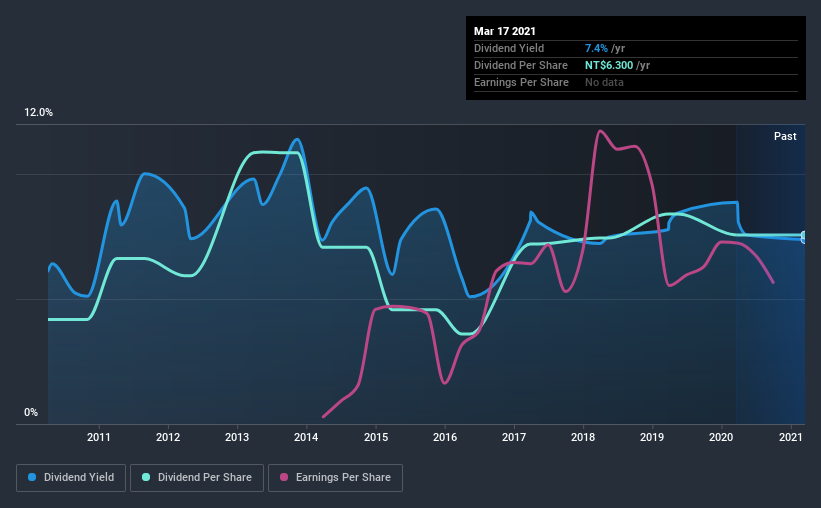Click the 'Past' label in chart
Viewport: 821px width, 508px height.
point(785,136)
